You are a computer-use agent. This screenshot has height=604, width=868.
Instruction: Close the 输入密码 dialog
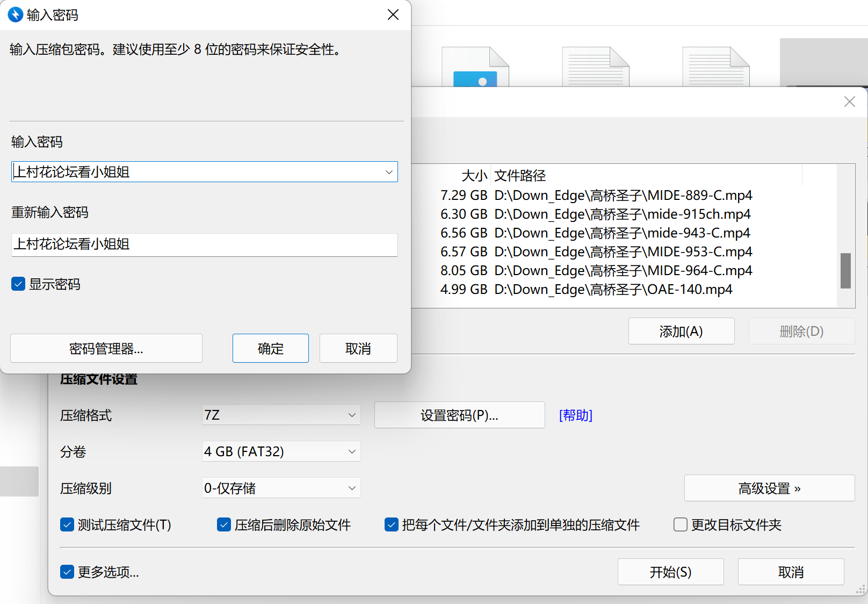pyautogui.click(x=393, y=15)
